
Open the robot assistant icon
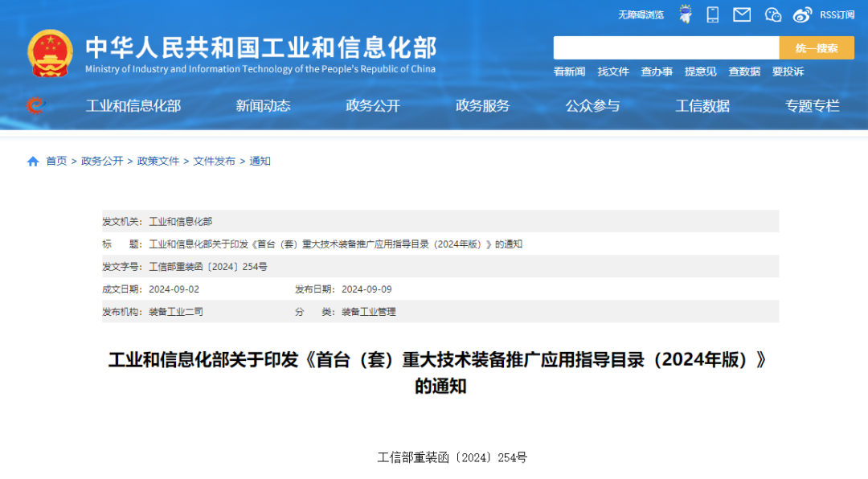(x=685, y=14)
